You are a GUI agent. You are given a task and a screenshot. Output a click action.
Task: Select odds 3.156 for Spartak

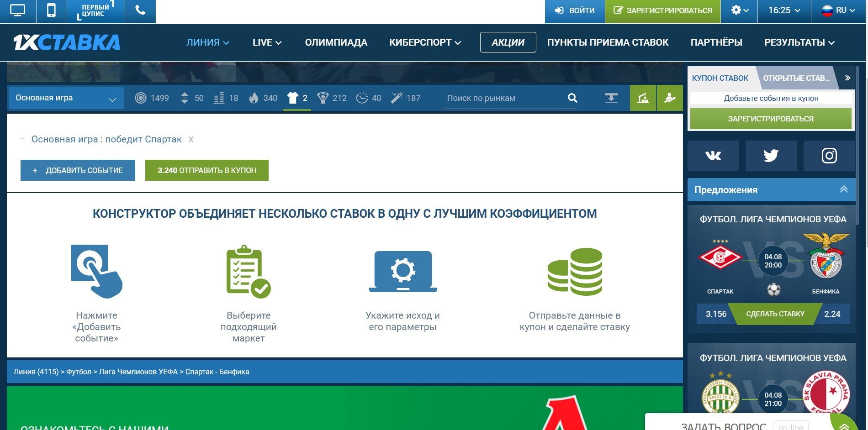tap(716, 314)
